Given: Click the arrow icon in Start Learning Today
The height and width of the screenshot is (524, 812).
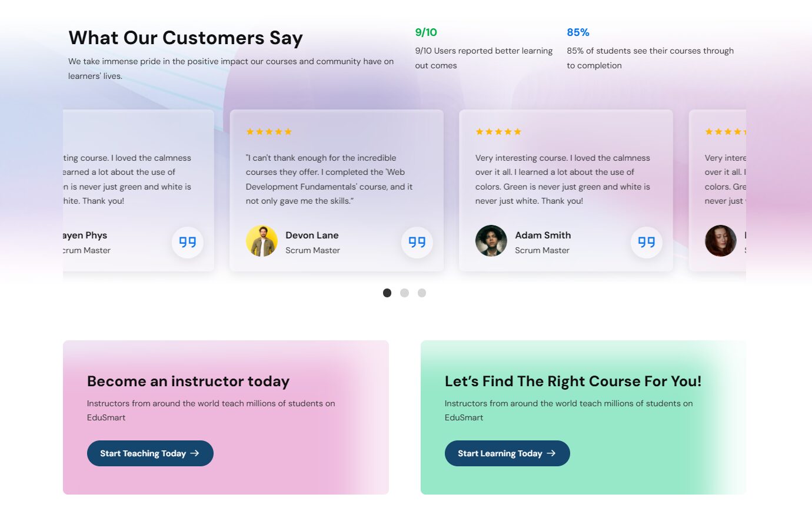Looking at the screenshot, I should coord(551,453).
